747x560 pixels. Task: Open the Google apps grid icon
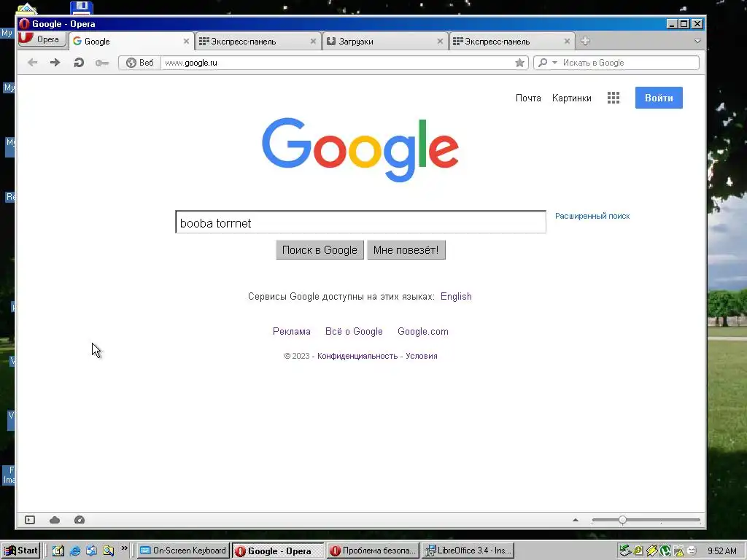pyautogui.click(x=614, y=98)
